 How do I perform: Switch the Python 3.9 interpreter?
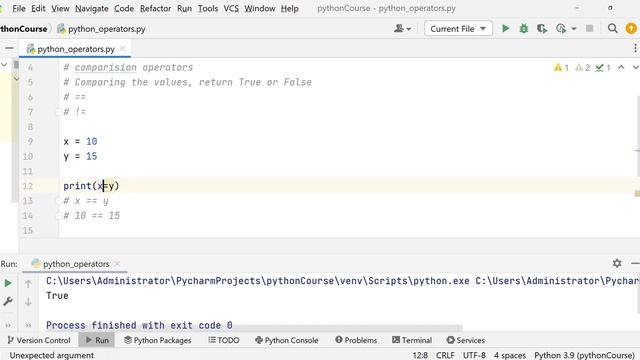click(x=584, y=355)
